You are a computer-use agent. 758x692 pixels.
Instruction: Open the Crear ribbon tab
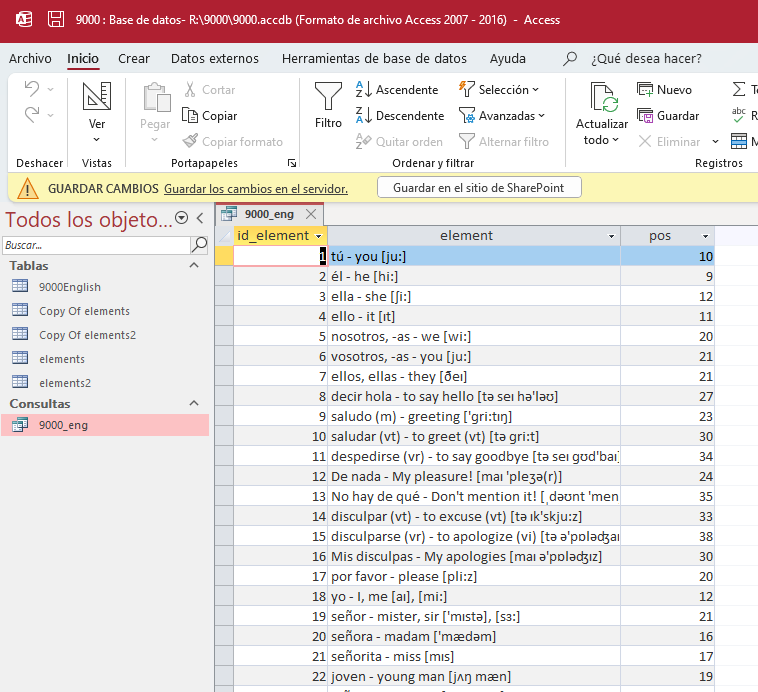134,59
